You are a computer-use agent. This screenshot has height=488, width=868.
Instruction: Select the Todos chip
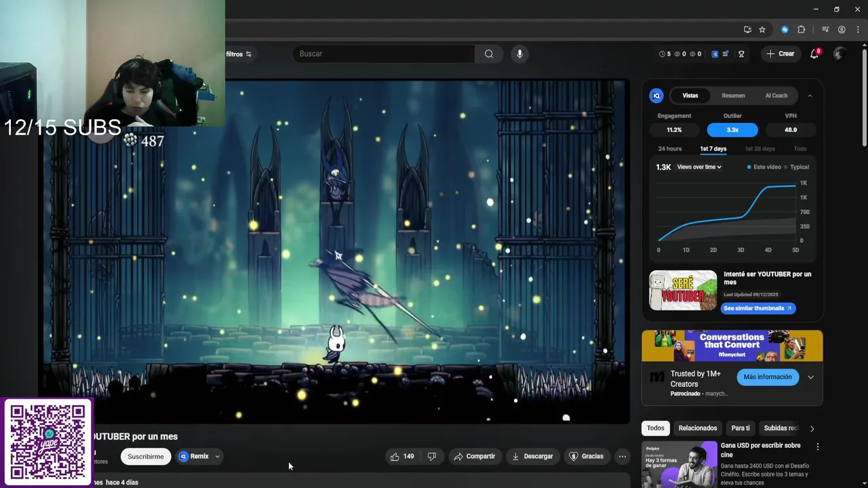click(656, 428)
